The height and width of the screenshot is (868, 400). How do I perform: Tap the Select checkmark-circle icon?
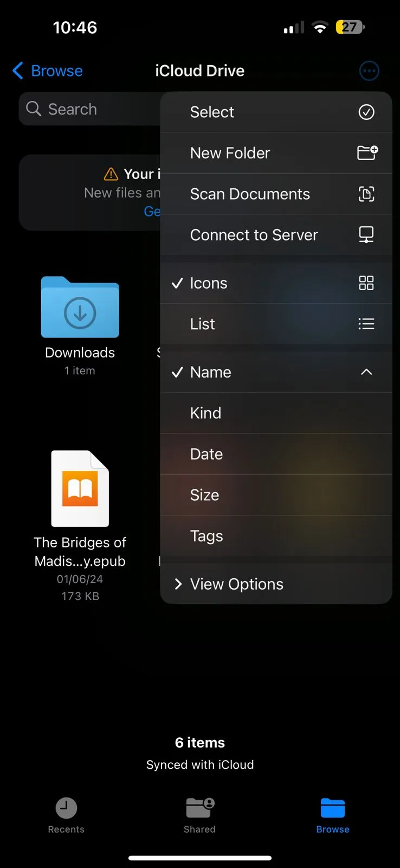pyautogui.click(x=366, y=112)
